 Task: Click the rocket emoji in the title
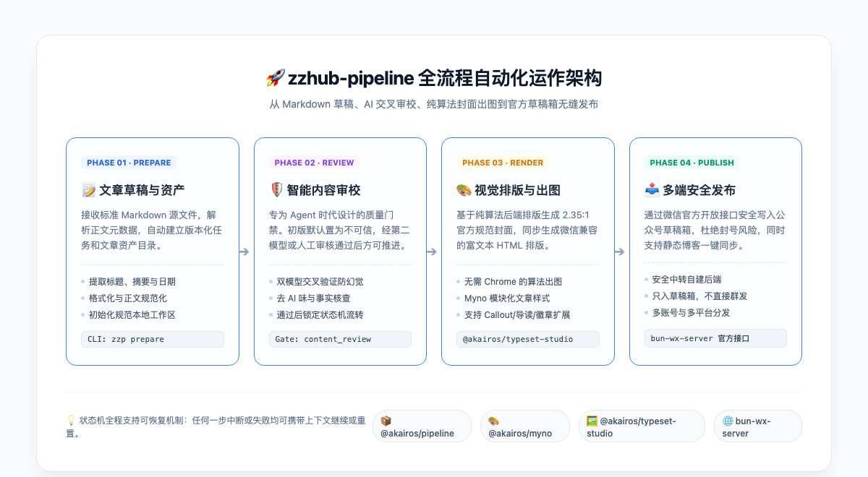coord(275,78)
